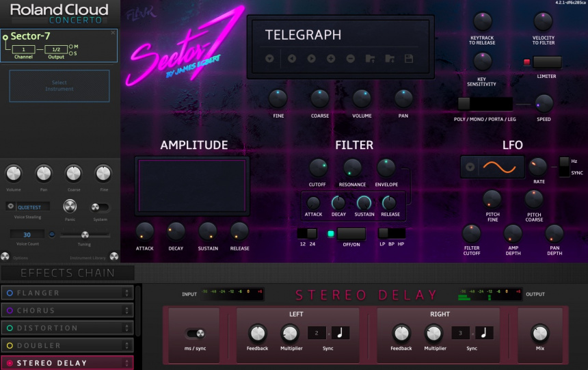Image resolution: width=588 pixels, height=370 pixels.
Task: Click the Panic button
Action: [x=70, y=206]
